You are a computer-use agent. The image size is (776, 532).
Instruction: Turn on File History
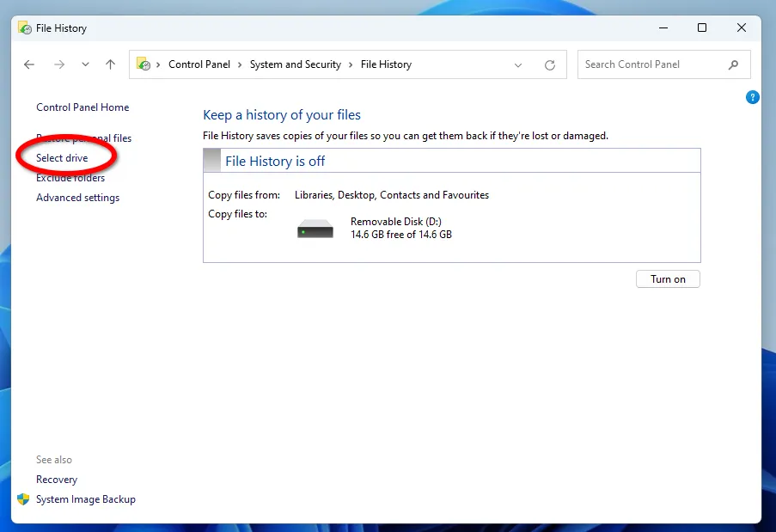click(668, 279)
